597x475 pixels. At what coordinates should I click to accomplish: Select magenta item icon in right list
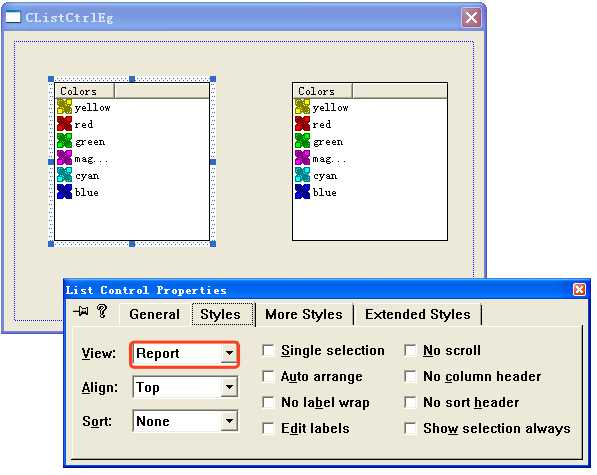coord(302,158)
